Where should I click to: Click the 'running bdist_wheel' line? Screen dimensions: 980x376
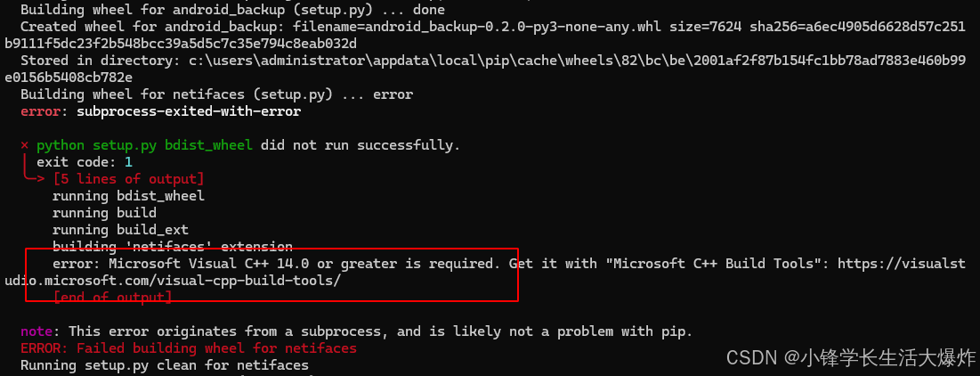(x=129, y=196)
